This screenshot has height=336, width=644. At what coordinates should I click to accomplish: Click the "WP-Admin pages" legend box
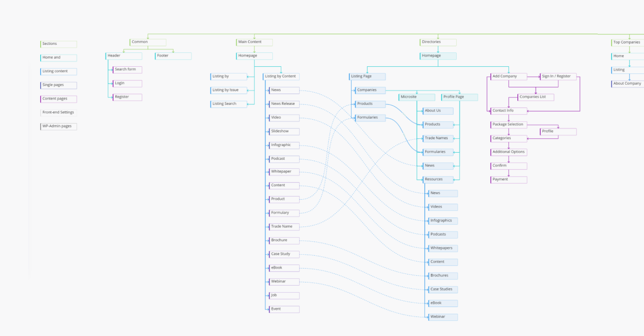(59, 126)
